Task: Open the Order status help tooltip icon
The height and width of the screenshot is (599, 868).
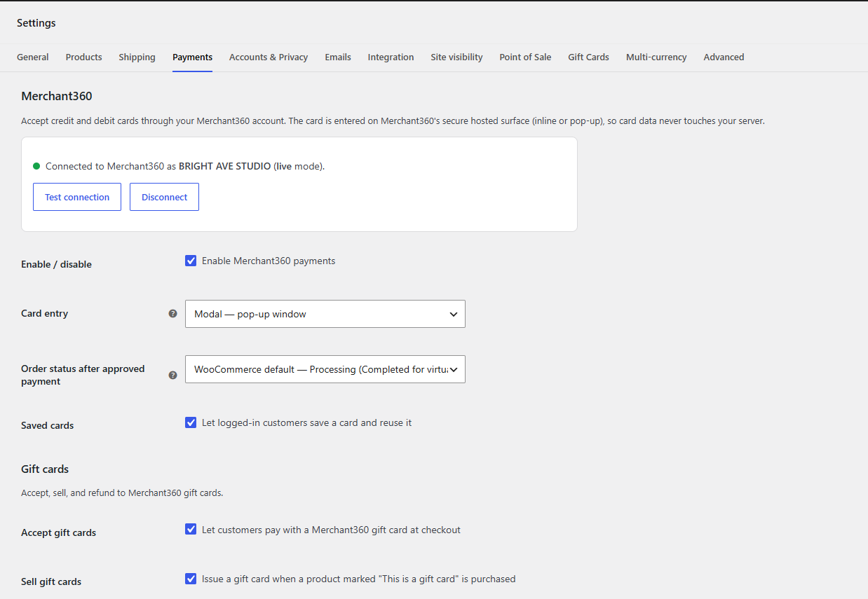Action: point(172,375)
